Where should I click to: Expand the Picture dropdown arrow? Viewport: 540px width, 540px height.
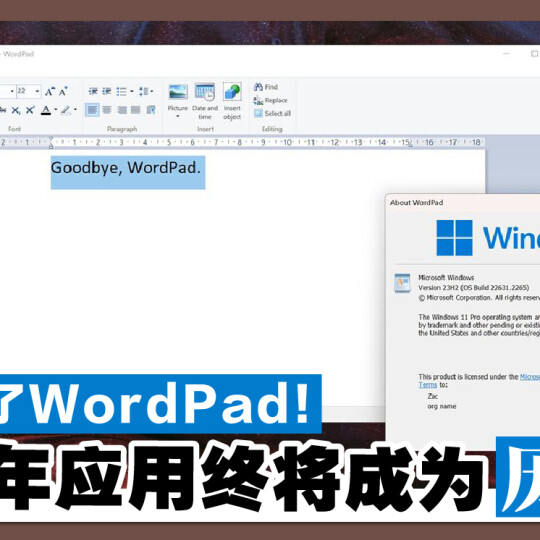click(x=178, y=116)
